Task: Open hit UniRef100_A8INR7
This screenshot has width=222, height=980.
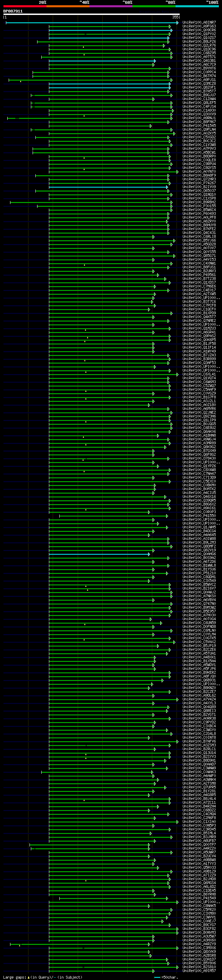Action: [199, 23]
